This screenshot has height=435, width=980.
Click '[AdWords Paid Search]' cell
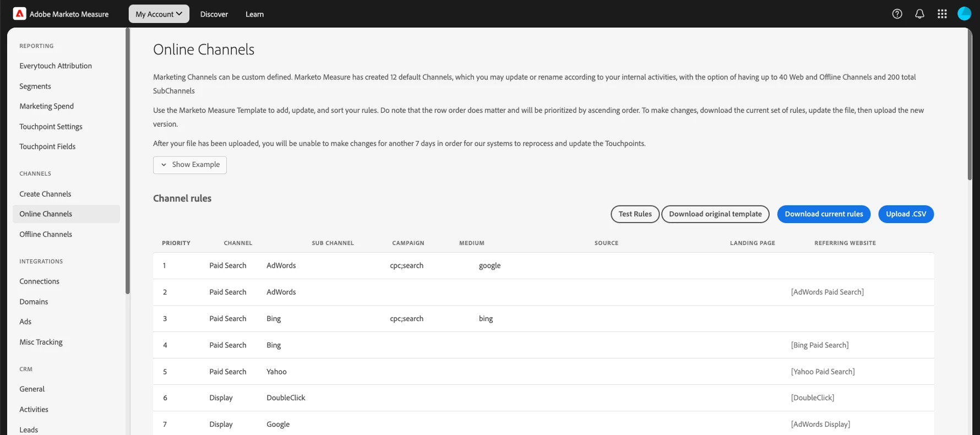827,292
